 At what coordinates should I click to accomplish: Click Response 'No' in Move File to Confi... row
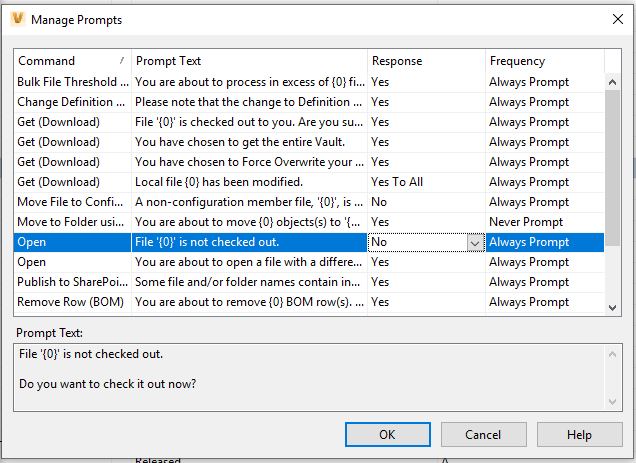(x=426, y=202)
